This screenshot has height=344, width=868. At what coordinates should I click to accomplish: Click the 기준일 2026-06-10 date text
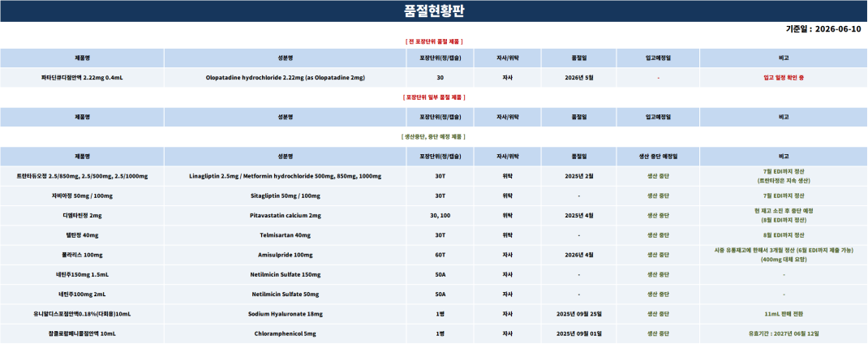point(823,29)
